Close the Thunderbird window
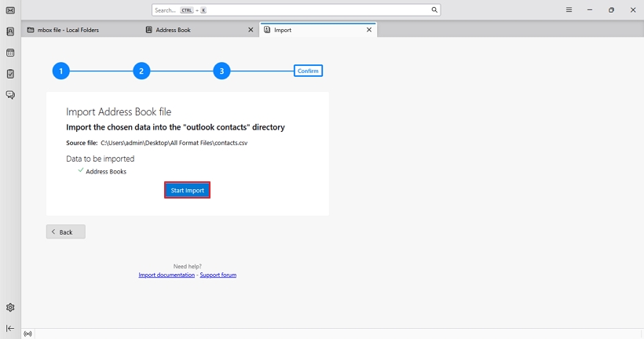Image resolution: width=644 pixels, height=339 pixels. pyautogui.click(x=633, y=10)
